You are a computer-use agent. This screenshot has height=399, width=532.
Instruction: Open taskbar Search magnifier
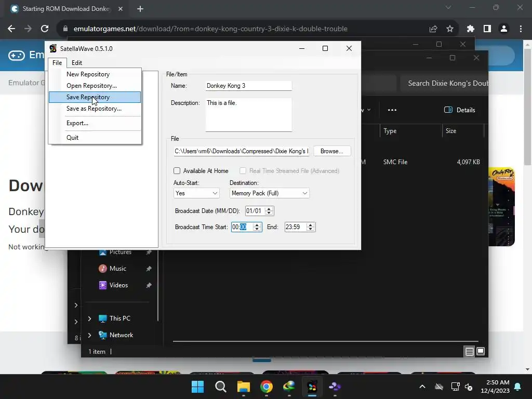pos(220,387)
